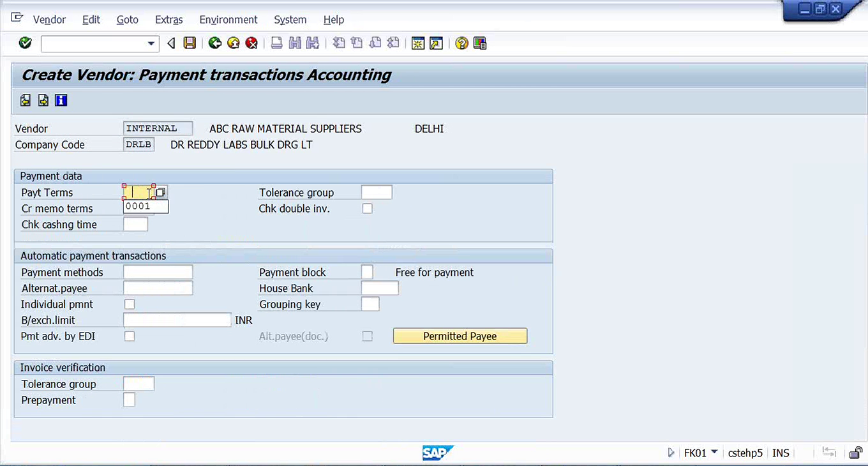Open Help via yellow question-mark icon
Image resolution: width=868 pixels, height=466 pixels.
pos(461,43)
